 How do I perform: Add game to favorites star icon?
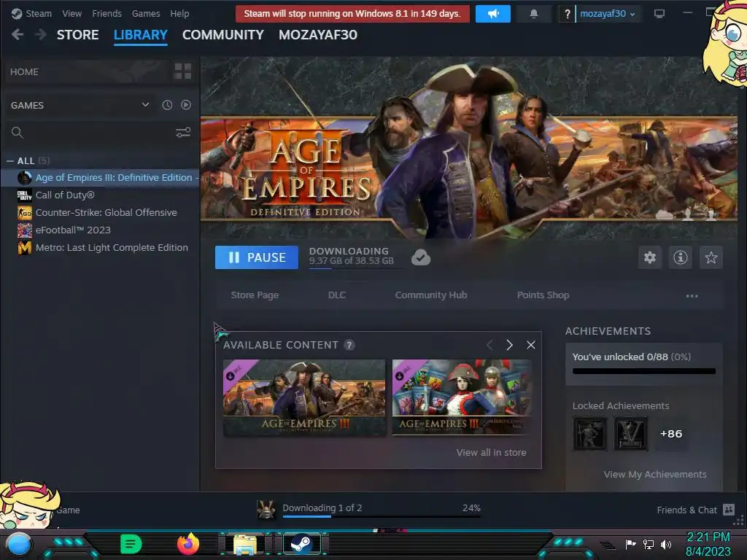click(711, 257)
